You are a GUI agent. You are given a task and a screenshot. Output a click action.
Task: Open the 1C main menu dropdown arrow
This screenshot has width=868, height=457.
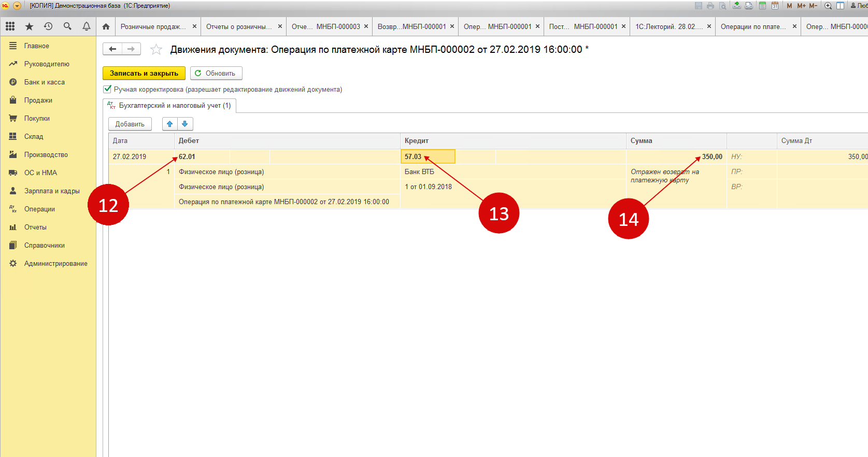coord(17,6)
